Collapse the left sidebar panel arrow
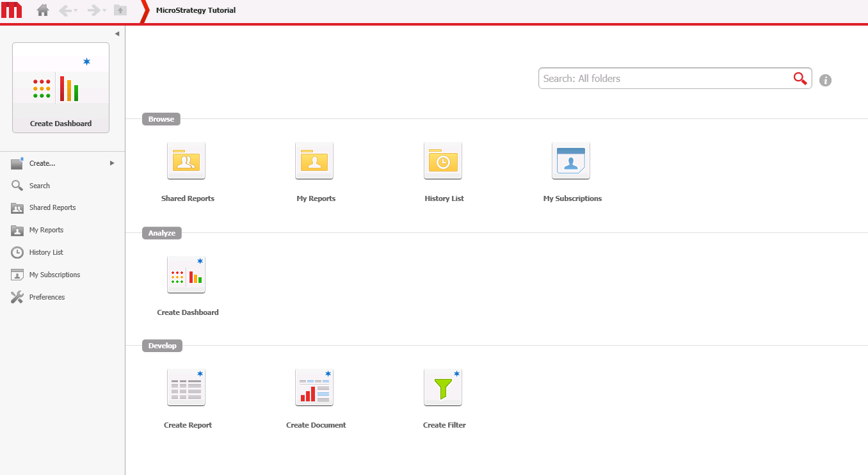 point(117,34)
